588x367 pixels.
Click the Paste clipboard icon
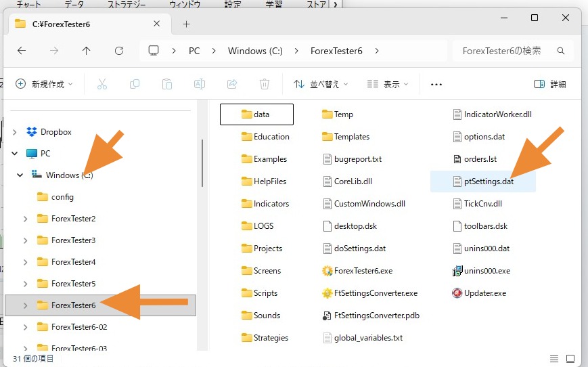pos(167,84)
